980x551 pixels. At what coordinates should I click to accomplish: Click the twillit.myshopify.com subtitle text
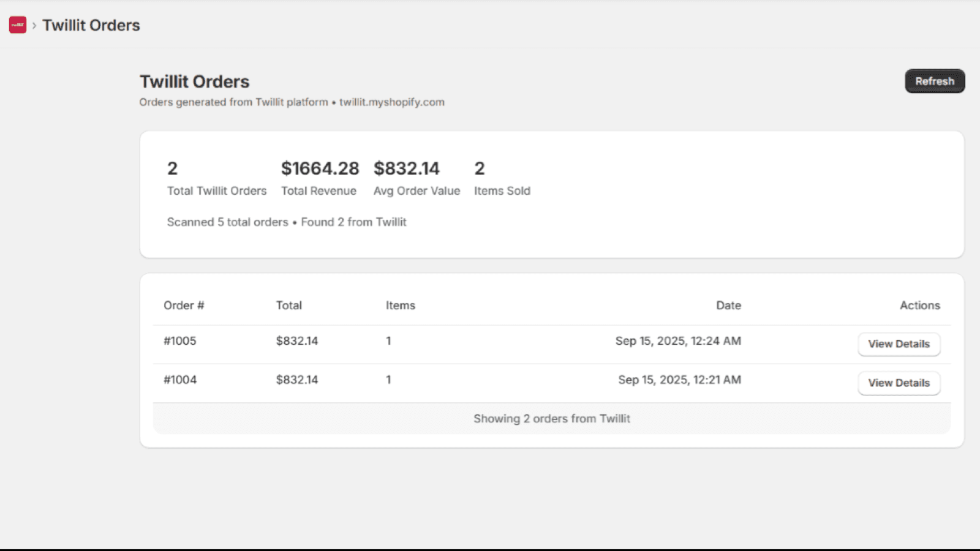392,102
